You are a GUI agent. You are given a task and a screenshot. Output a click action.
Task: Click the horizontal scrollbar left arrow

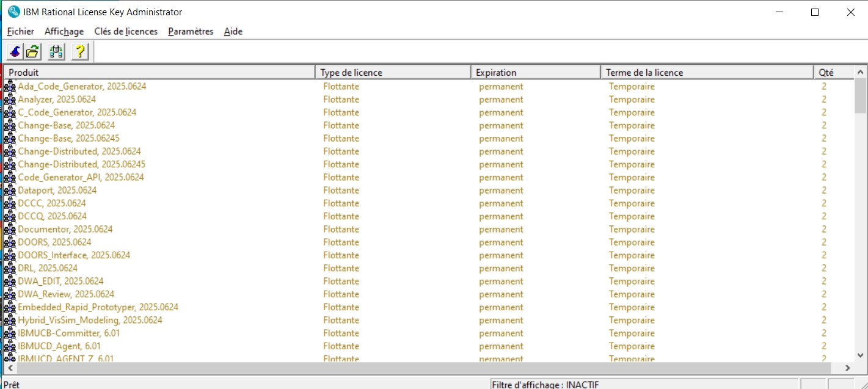click(x=10, y=368)
